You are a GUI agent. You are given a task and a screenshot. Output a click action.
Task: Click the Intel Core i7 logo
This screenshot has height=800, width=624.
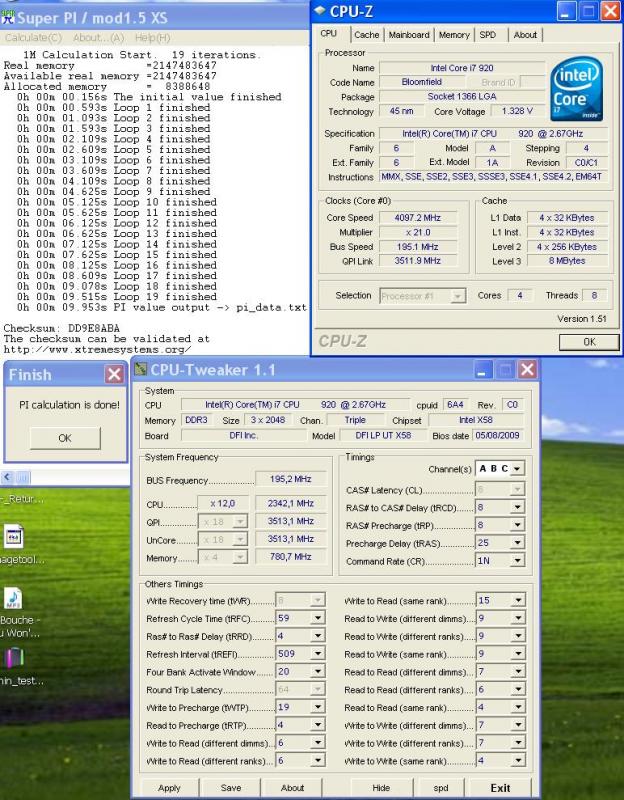(577, 89)
